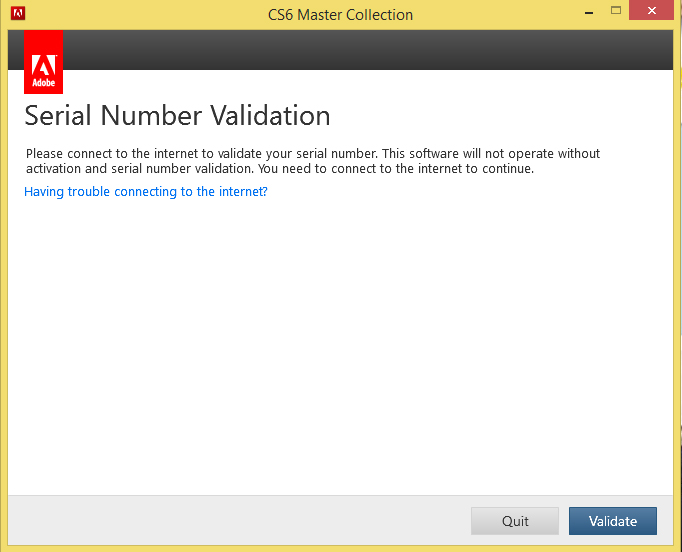Close the CS6 Master Collection window
Screen dimensions: 682x552
(x=651, y=10)
